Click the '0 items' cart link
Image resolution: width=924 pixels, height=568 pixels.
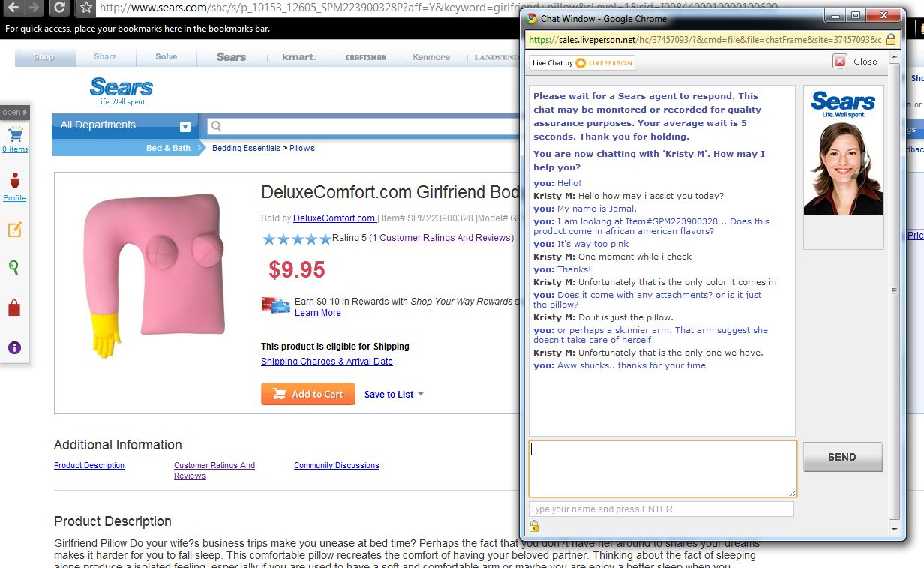click(x=15, y=149)
